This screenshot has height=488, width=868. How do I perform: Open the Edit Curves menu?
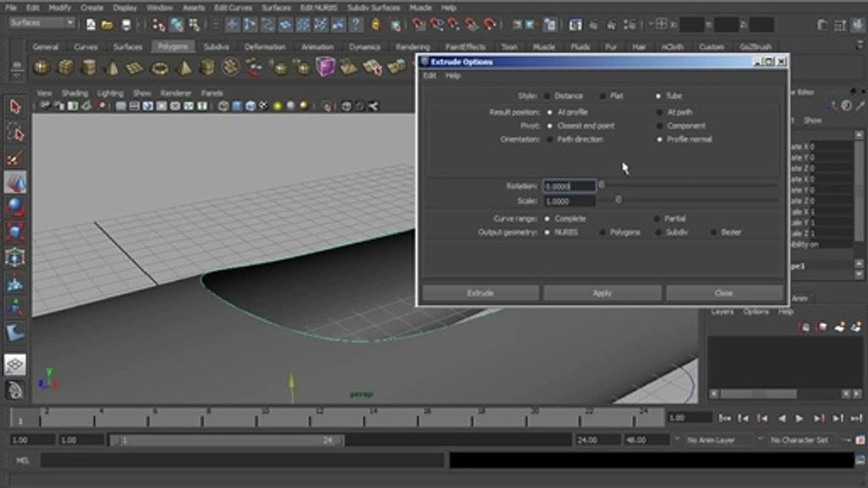[x=233, y=7]
